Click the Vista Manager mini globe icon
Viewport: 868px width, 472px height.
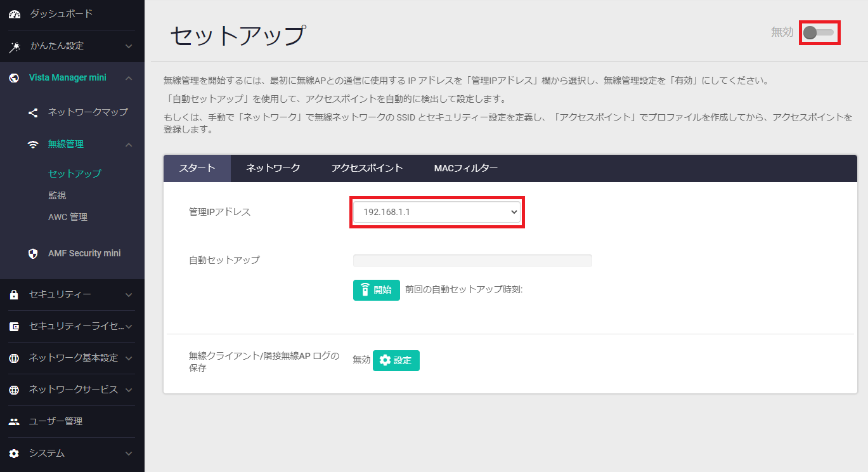point(14,78)
